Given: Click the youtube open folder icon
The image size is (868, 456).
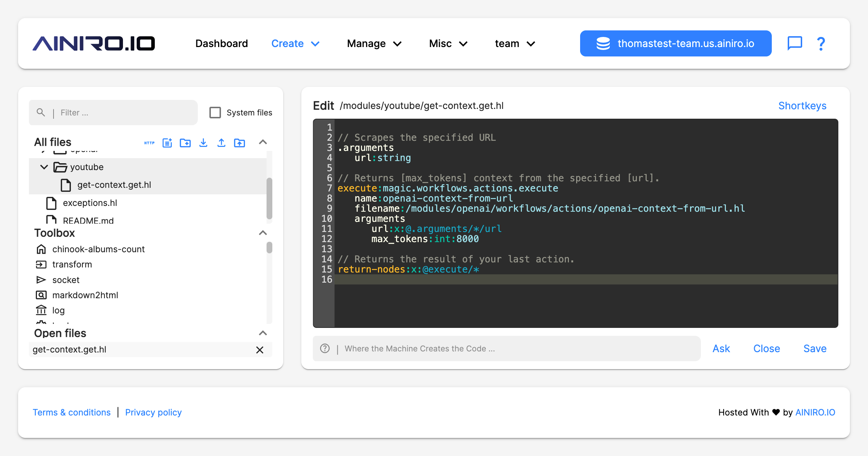Looking at the screenshot, I should tap(60, 167).
